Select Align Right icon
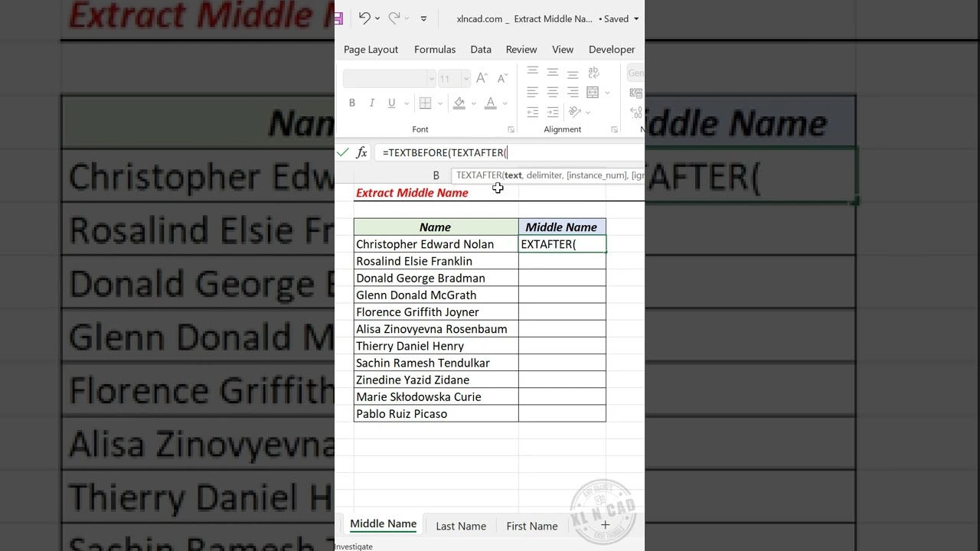Image resolution: width=980 pixels, height=551 pixels. pos(572,93)
